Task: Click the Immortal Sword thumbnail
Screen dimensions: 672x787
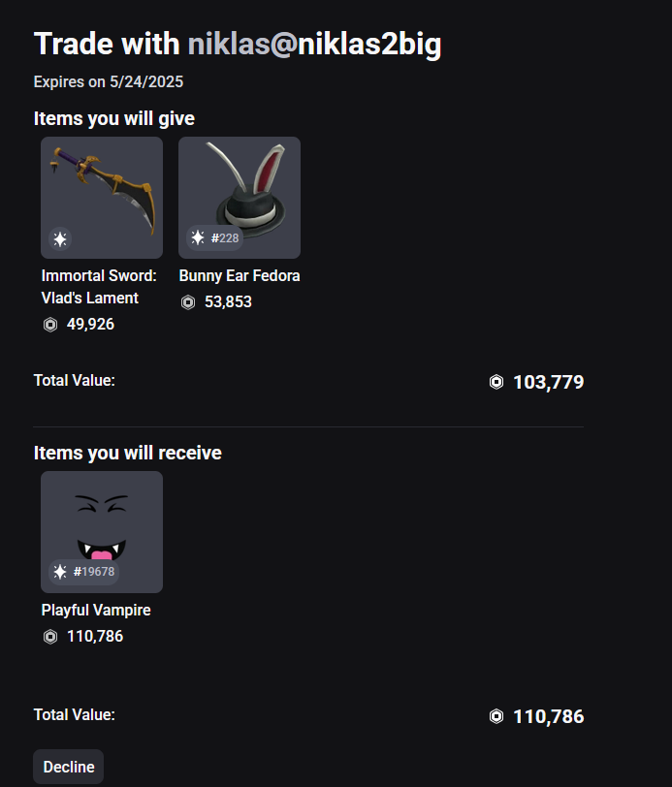Action: click(x=101, y=197)
